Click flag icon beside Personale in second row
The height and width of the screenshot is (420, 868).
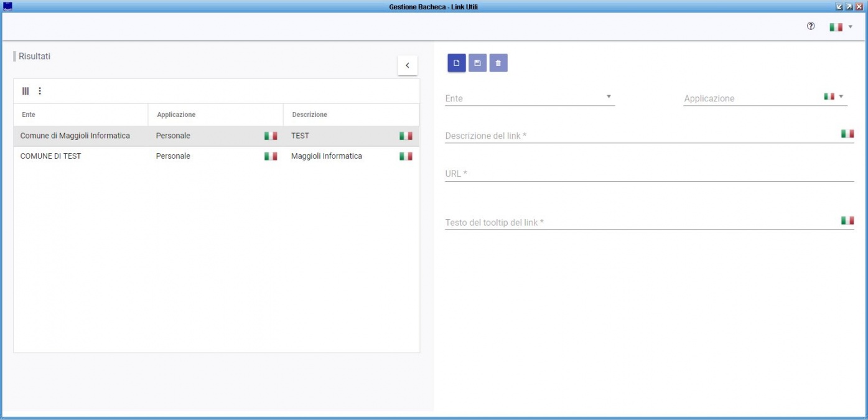[x=271, y=156]
